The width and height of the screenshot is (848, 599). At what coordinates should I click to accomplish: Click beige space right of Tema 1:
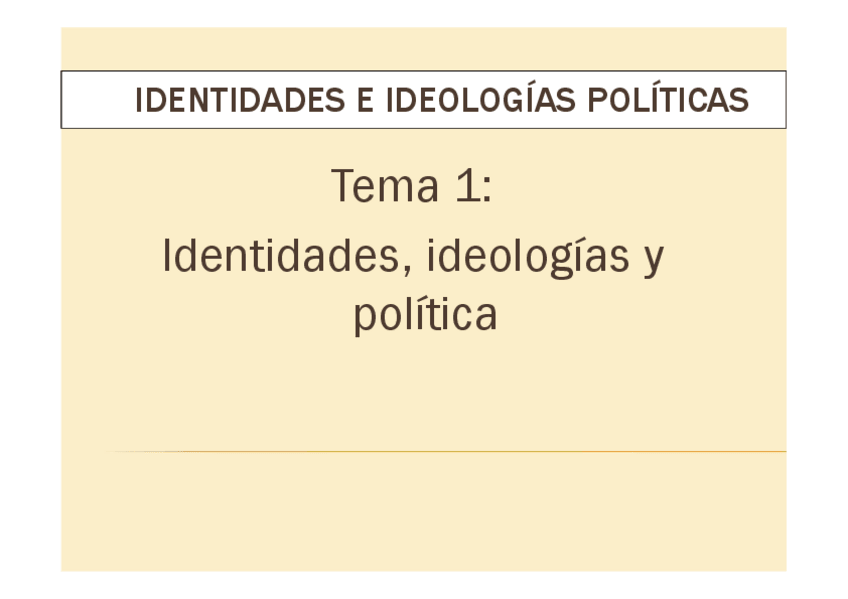pyautogui.click(x=640, y=187)
